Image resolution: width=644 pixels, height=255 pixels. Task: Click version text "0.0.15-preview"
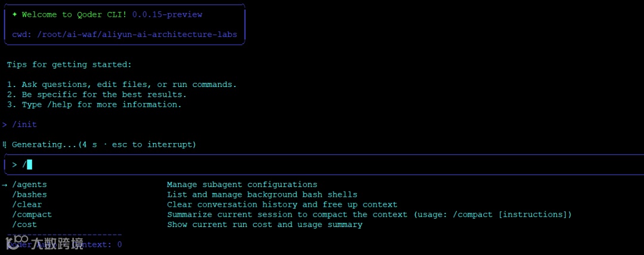pyautogui.click(x=167, y=15)
